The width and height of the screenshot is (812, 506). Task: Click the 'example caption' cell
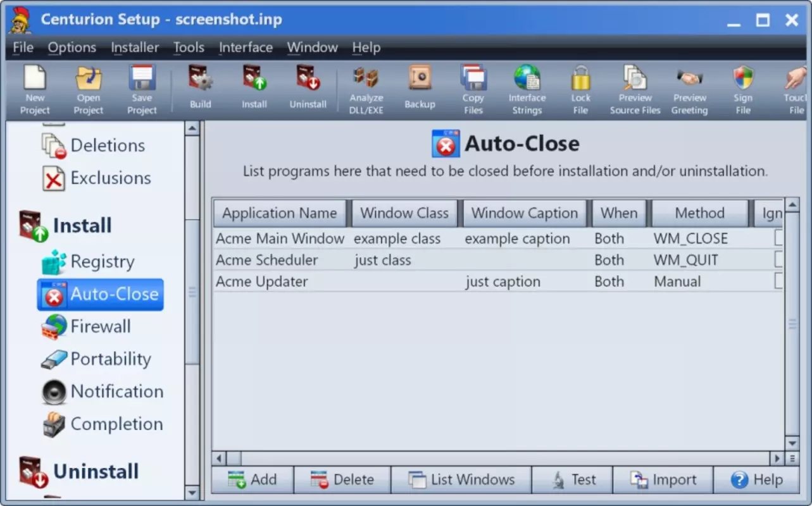(x=517, y=238)
